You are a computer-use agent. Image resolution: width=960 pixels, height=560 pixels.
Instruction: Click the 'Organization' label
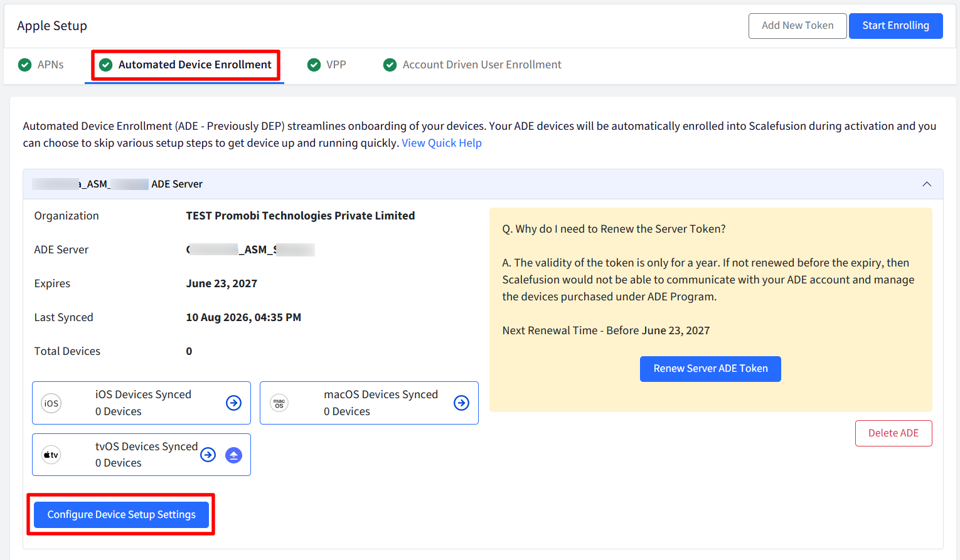(67, 216)
